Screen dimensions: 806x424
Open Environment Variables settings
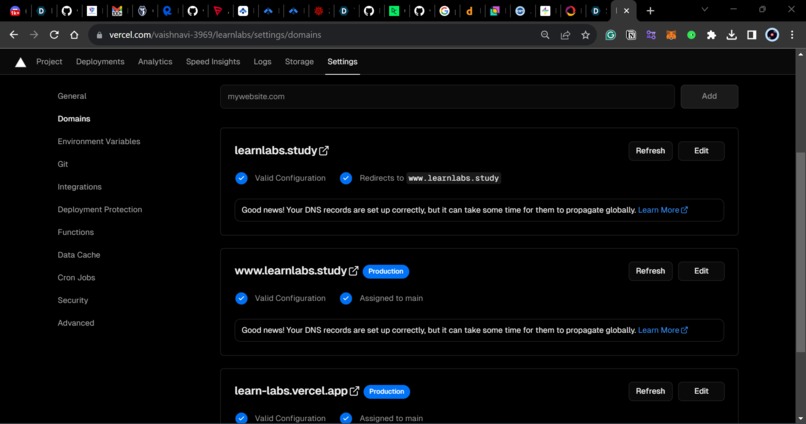pyautogui.click(x=99, y=141)
